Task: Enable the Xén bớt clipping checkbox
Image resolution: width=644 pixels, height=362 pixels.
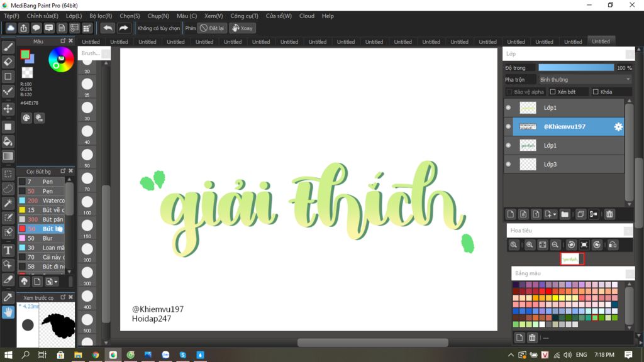Action: [x=553, y=92]
